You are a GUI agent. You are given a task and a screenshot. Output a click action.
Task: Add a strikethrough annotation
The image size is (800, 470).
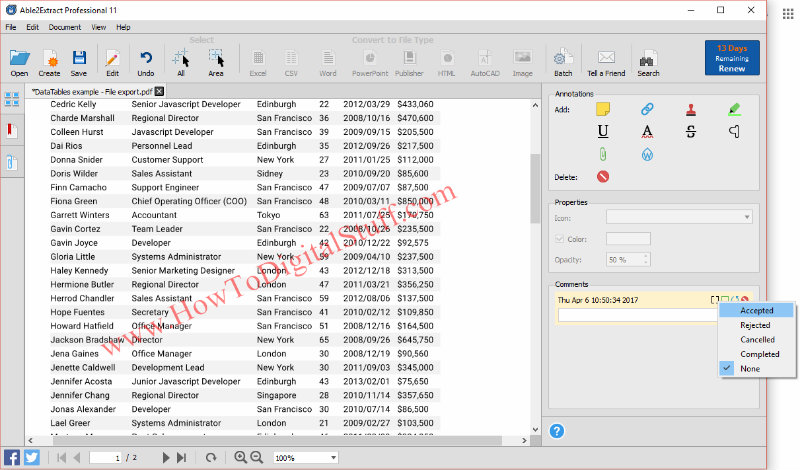tap(691, 132)
